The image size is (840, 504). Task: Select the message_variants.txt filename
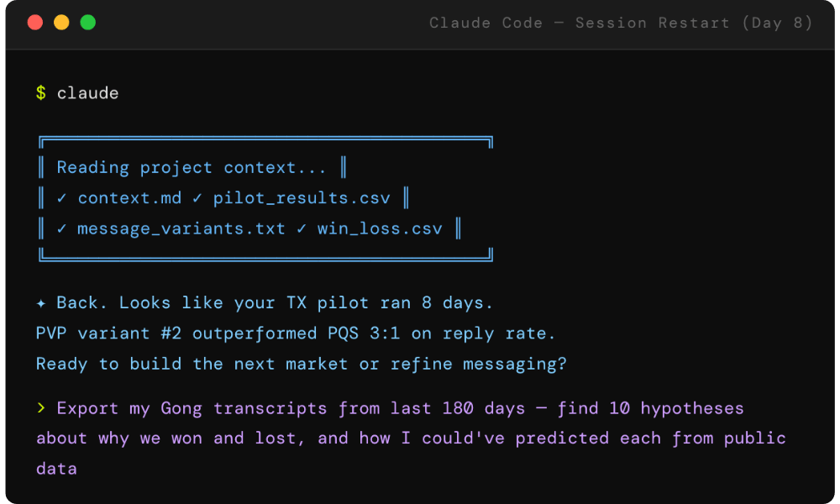[x=181, y=229]
